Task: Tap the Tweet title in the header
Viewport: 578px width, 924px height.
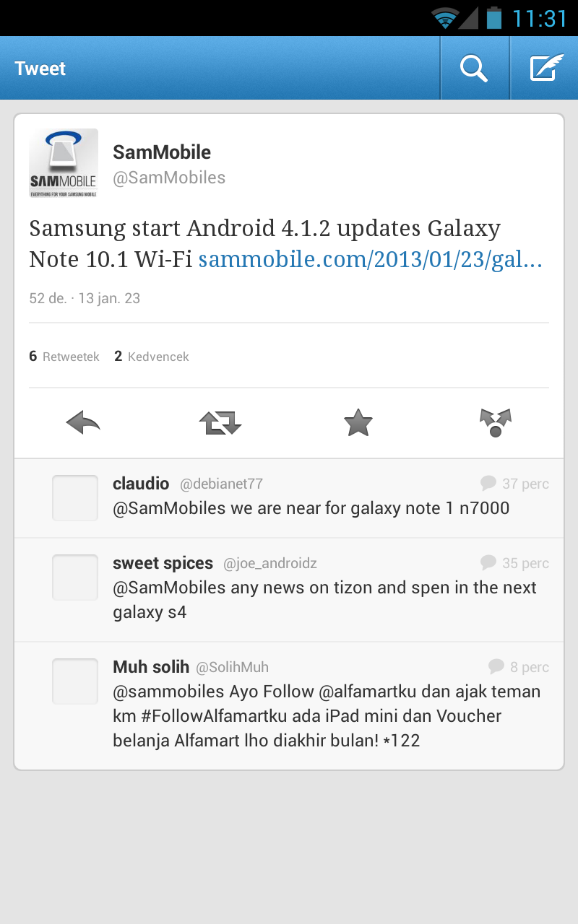Action: click(40, 69)
